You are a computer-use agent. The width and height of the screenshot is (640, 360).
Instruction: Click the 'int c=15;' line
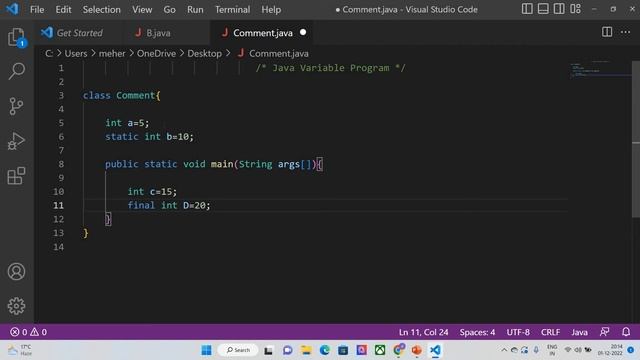pyautogui.click(x=152, y=191)
